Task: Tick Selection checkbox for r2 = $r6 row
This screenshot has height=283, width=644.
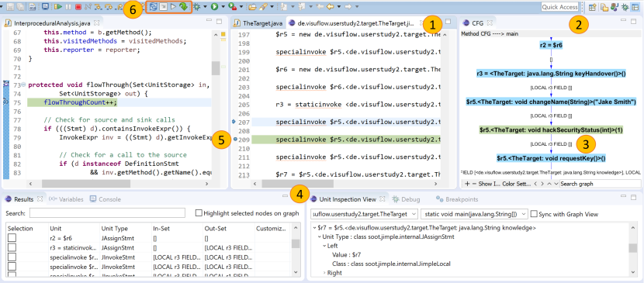Action: [12, 238]
